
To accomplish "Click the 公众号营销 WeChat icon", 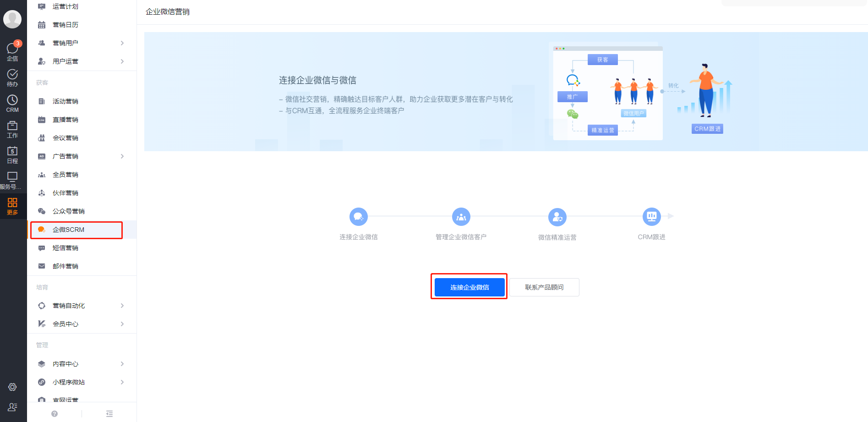I will coord(42,211).
